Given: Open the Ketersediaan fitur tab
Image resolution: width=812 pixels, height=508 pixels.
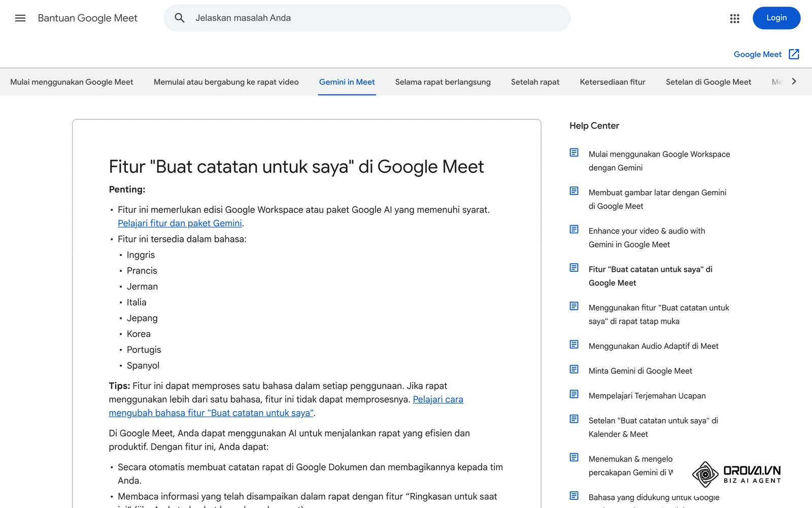Looking at the screenshot, I should pos(613,82).
